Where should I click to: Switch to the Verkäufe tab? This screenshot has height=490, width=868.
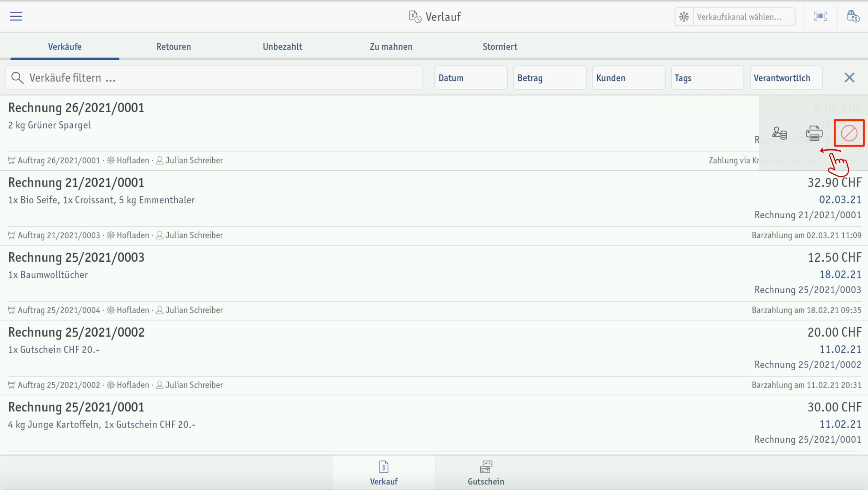pyautogui.click(x=65, y=47)
